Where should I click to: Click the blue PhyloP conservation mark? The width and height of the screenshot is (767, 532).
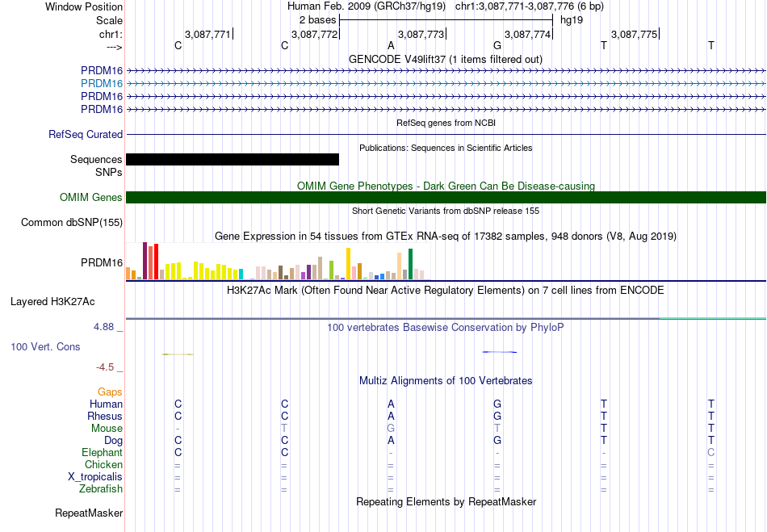500,351
